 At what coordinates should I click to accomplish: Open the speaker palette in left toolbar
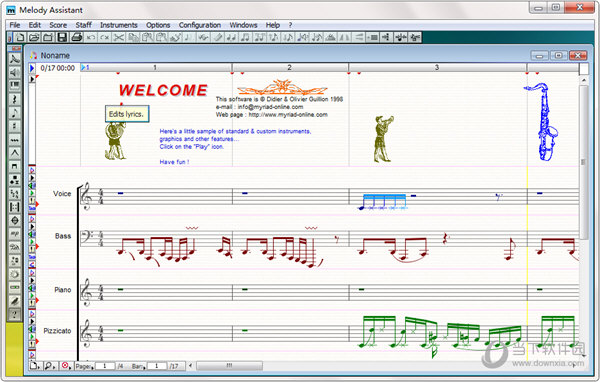pos(15,72)
